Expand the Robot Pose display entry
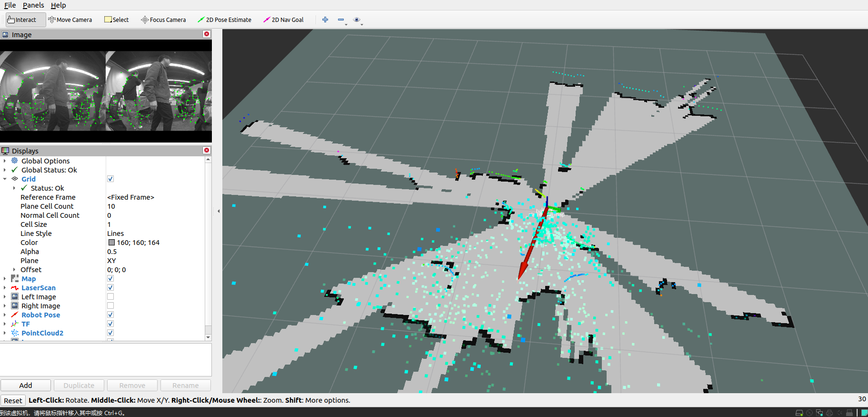 point(5,315)
